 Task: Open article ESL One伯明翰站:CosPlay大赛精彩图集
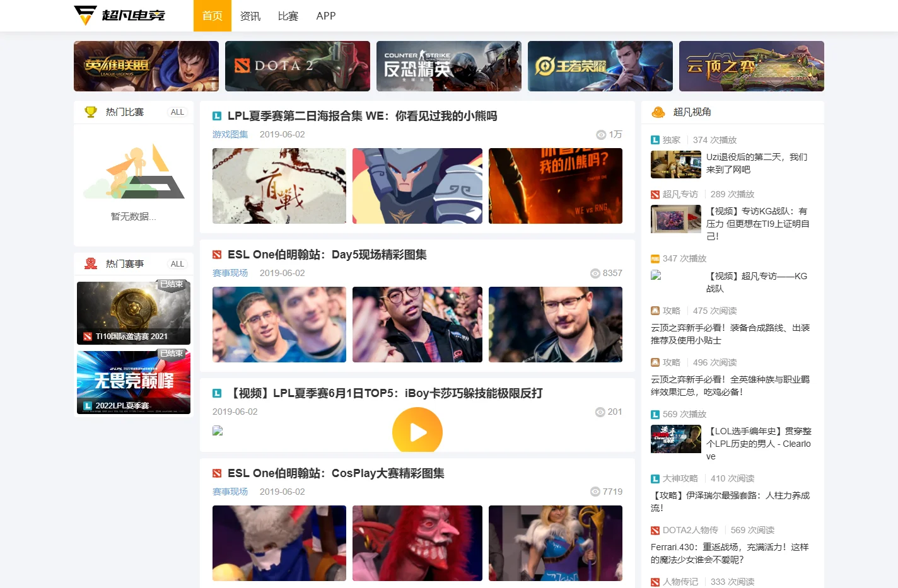(335, 473)
